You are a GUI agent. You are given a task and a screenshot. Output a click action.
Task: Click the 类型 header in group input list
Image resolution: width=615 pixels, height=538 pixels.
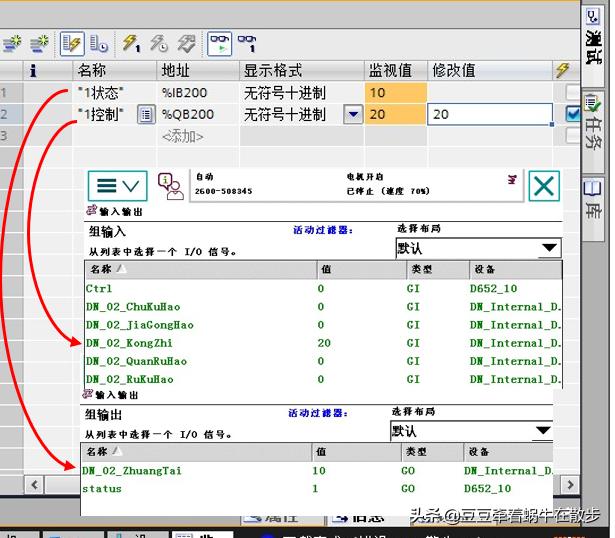438,269
